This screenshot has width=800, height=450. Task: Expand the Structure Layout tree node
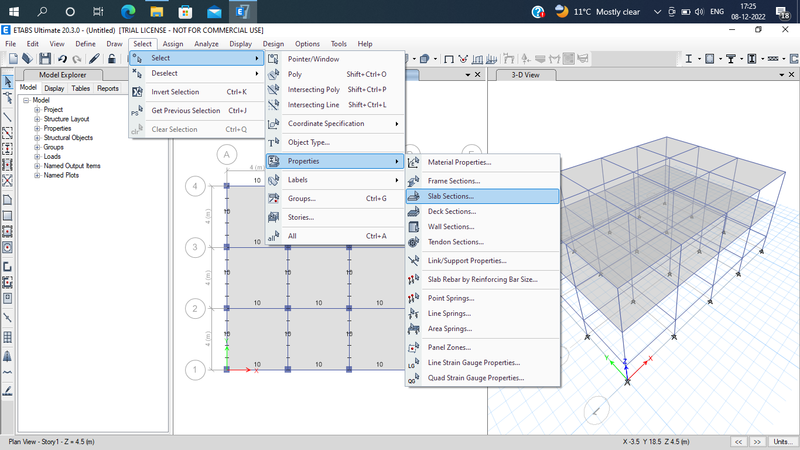37,119
